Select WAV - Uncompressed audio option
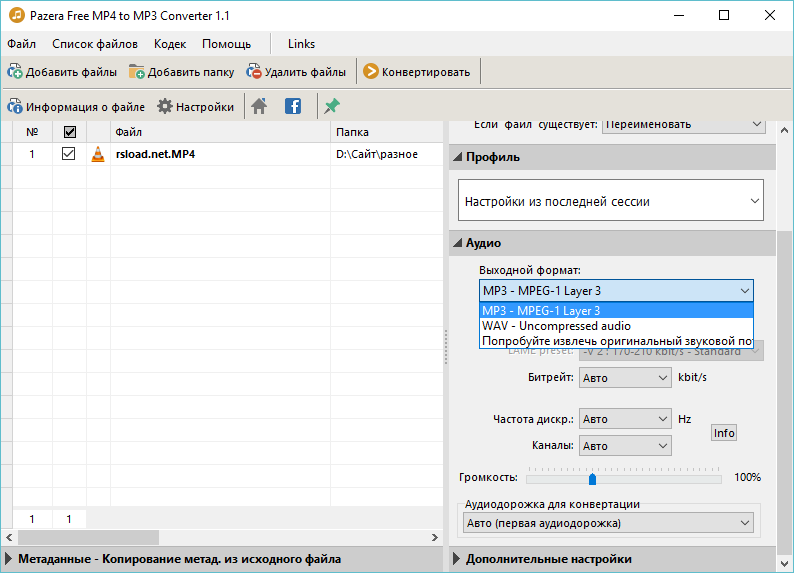794x573 pixels. point(616,325)
